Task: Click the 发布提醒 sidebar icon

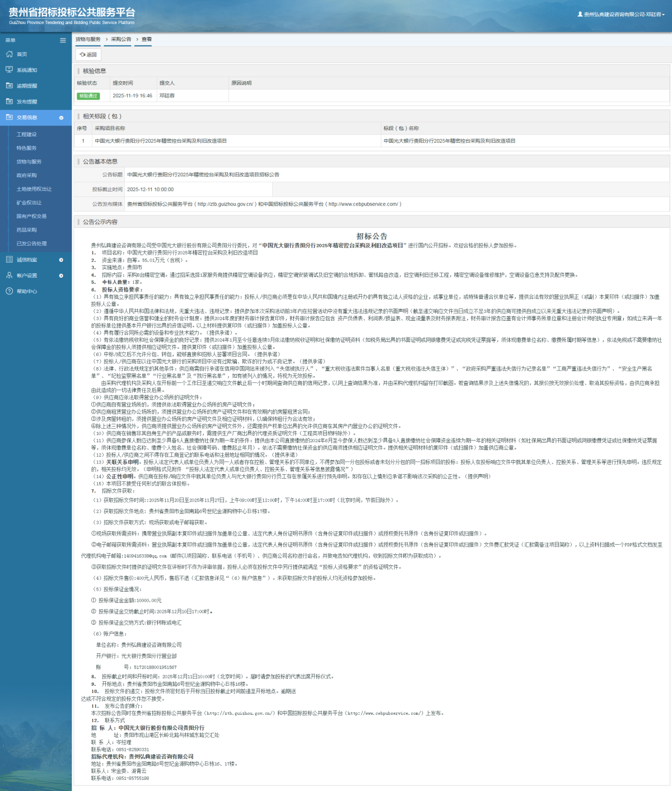Action: [9, 101]
